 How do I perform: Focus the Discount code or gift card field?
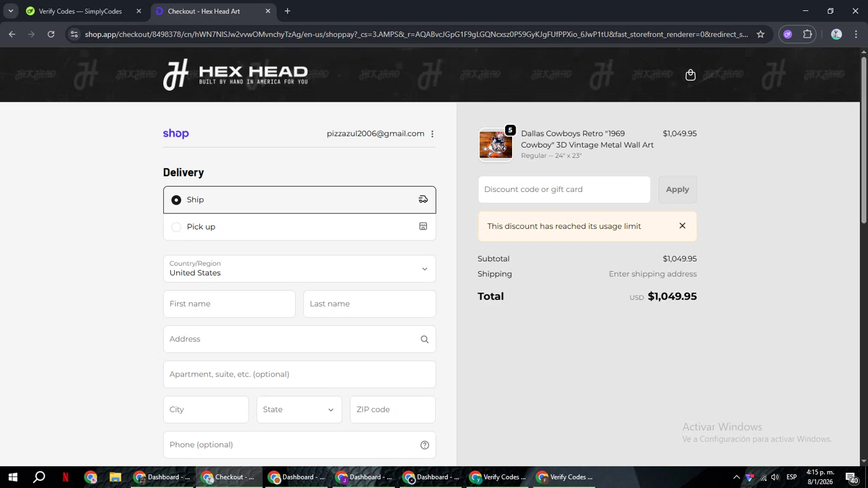[x=564, y=190]
